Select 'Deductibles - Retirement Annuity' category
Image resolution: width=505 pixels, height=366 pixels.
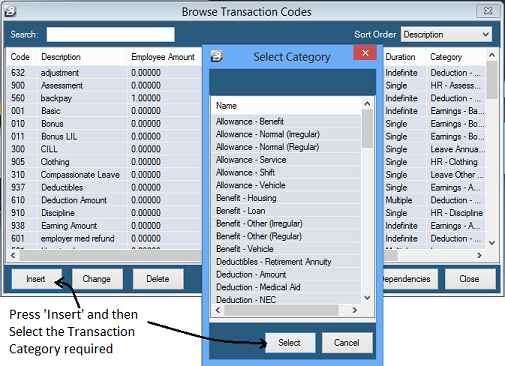tap(286, 262)
